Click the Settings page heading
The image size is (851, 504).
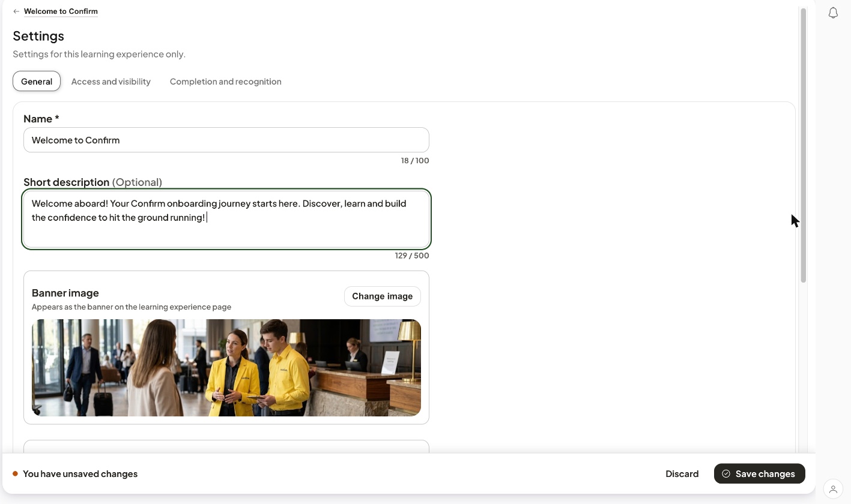point(38,36)
